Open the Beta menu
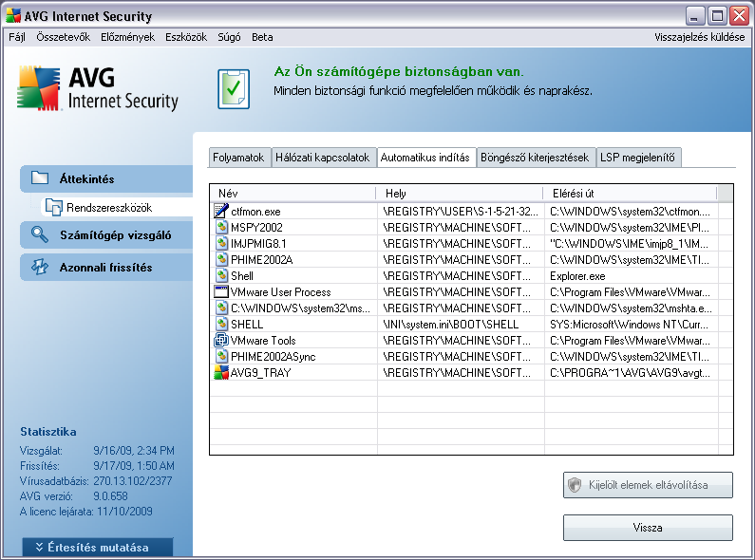755x560 pixels. point(262,37)
